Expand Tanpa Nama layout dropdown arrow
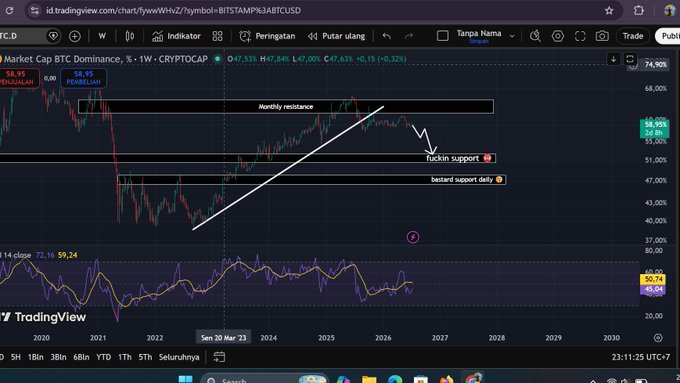The width and height of the screenshot is (680, 383). pos(512,36)
